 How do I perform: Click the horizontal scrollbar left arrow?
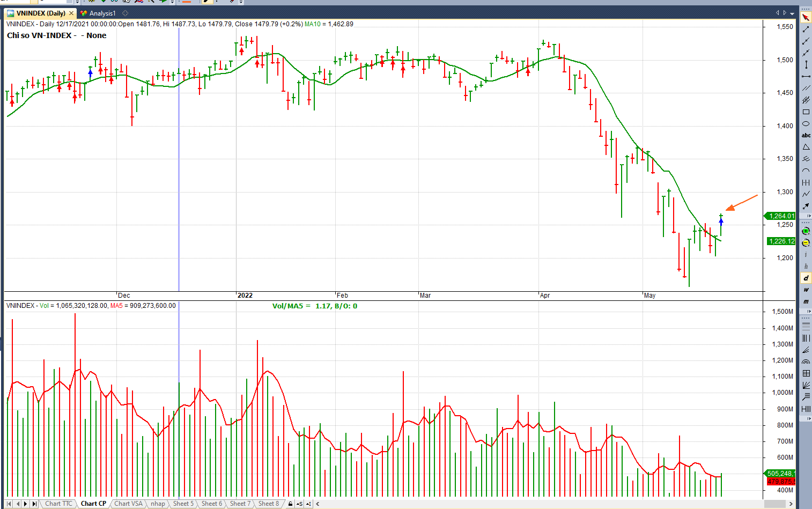click(x=318, y=504)
